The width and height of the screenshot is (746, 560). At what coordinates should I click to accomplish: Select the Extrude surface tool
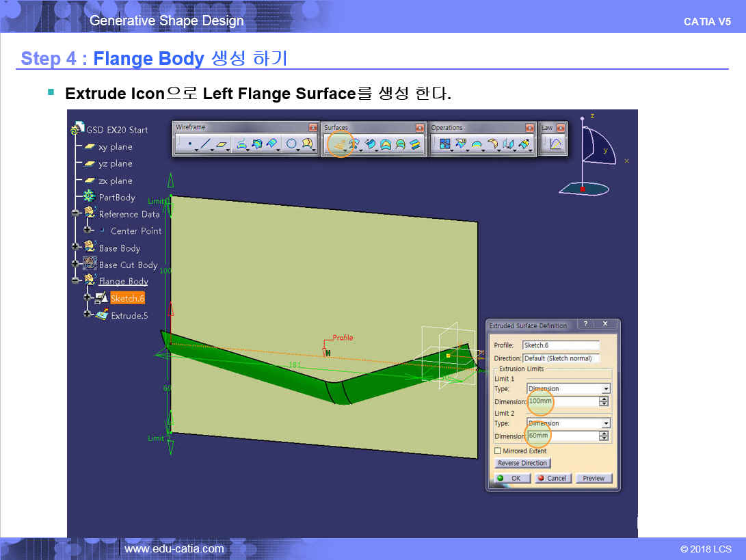click(x=338, y=144)
